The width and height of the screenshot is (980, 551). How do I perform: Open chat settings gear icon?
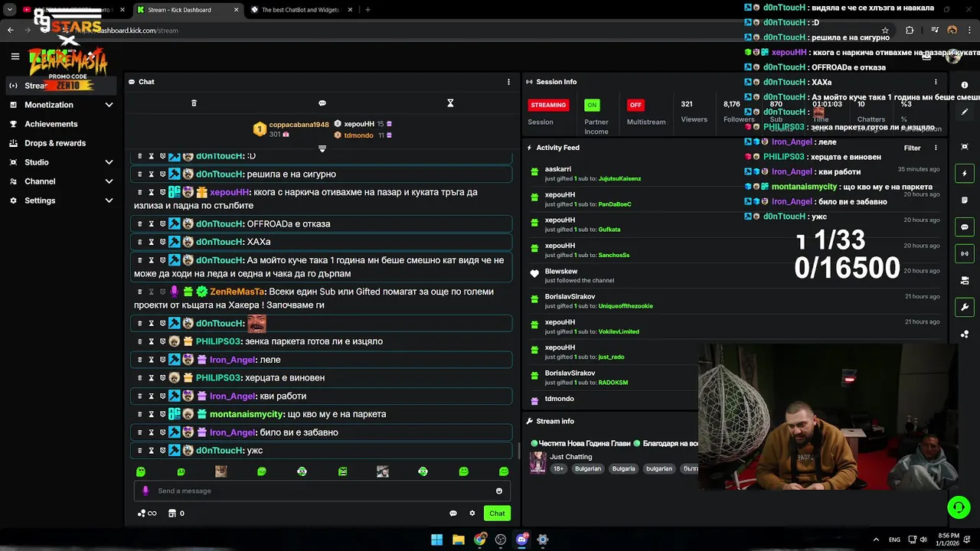472,514
